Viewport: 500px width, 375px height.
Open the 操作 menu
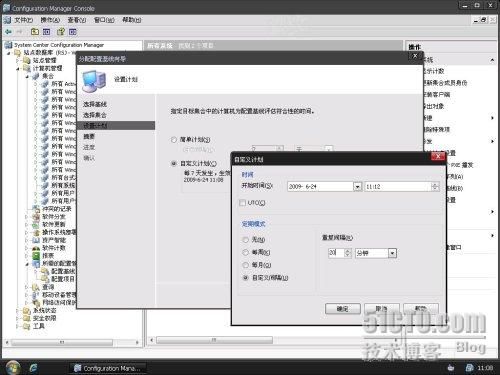pyautogui.click(x=50, y=20)
